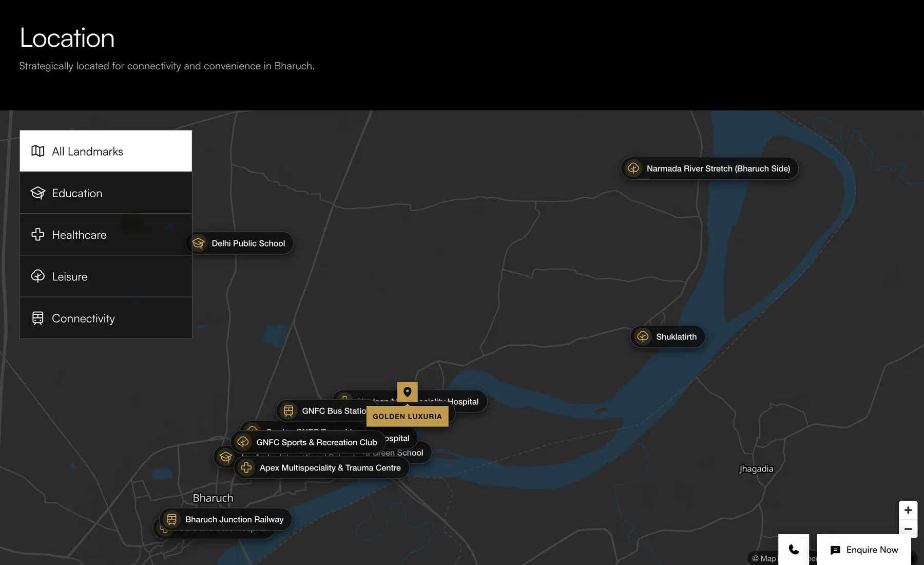Filter map by Connectivity
The width and height of the screenshot is (924, 565).
coord(106,318)
